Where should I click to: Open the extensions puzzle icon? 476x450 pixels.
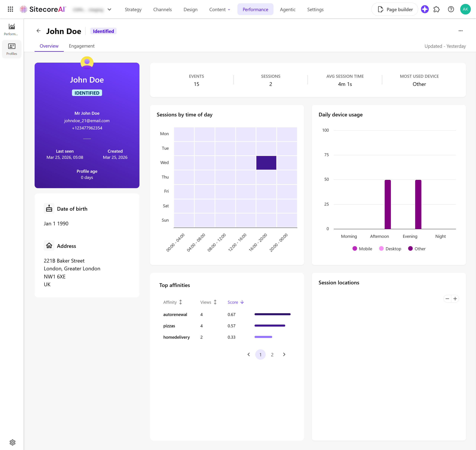click(x=437, y=9)
